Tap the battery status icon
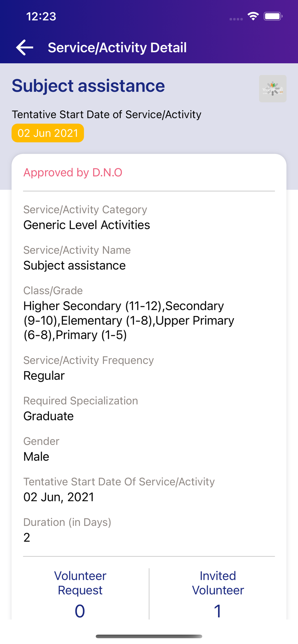The height and width of the screenshot is (644, 298). [x=273, y=16]
